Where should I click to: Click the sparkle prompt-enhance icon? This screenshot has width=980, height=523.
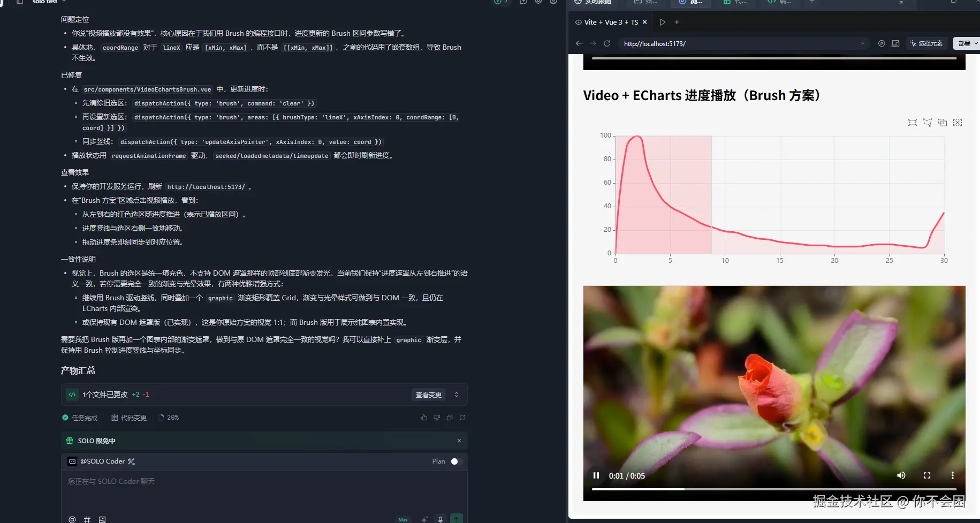(424, 519)
